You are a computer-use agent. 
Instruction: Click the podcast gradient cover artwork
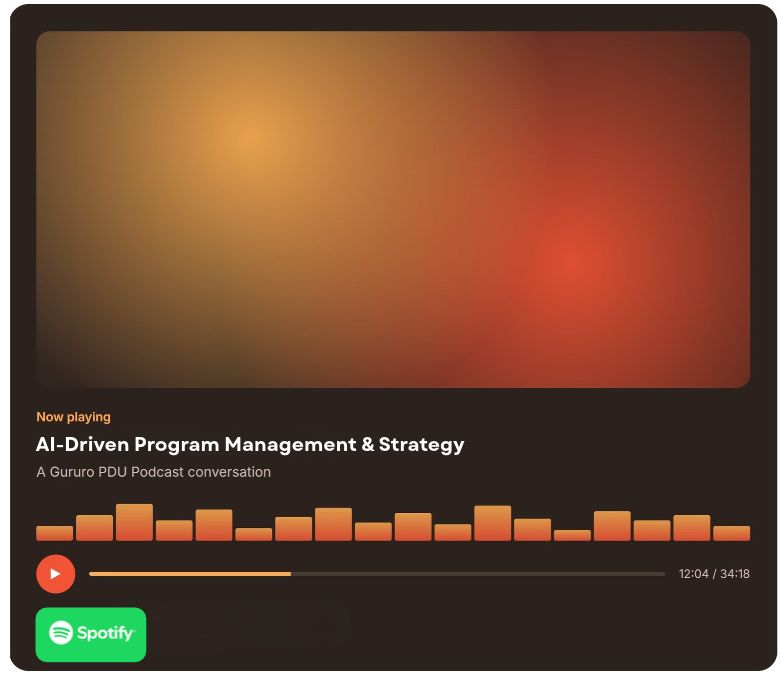point(393,209)
